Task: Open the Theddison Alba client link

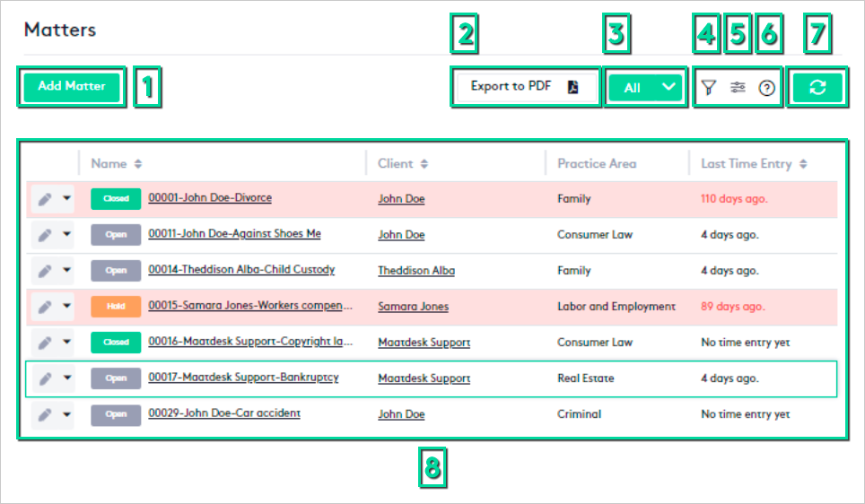Action: point(416,271)
